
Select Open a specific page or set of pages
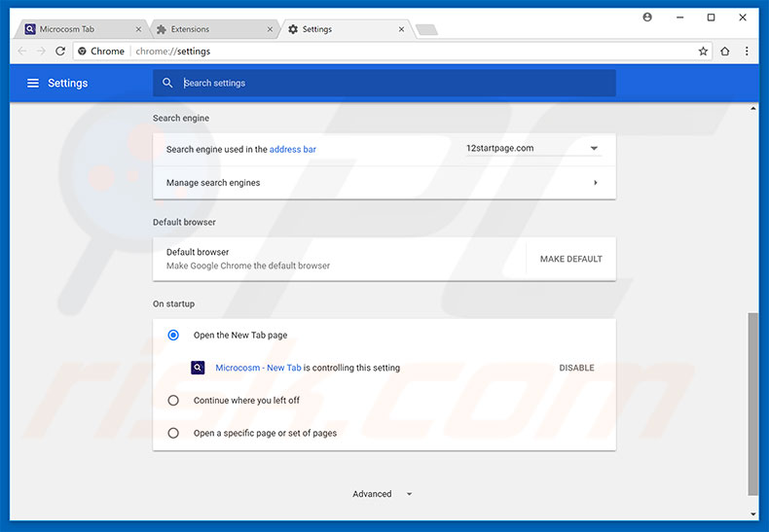[173, 433]
